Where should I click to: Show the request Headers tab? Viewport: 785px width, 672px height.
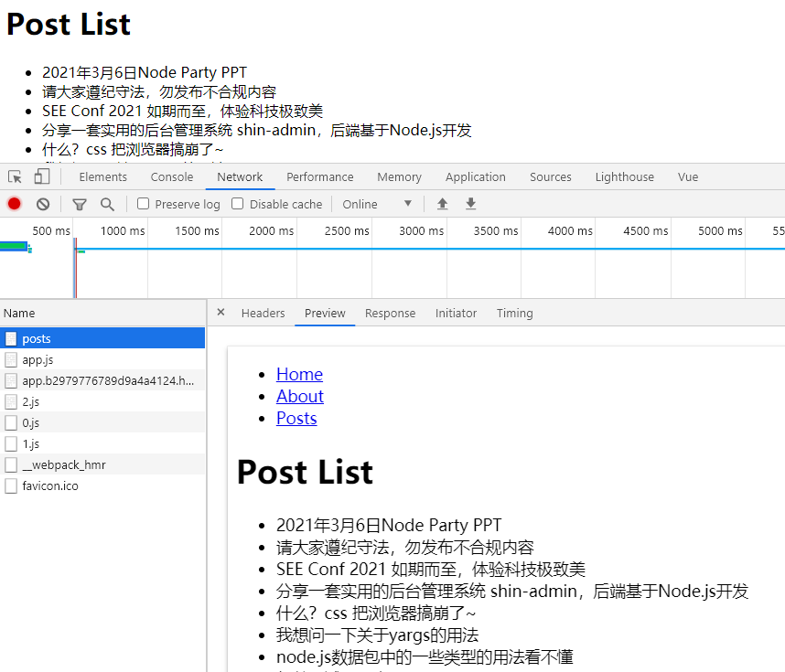pyautogui.click(x=263, y=314)
